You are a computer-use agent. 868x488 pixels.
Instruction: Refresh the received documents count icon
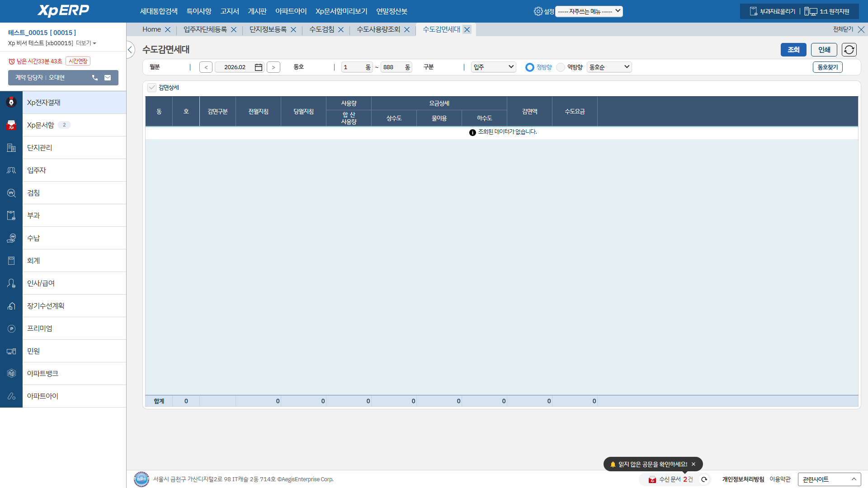click(704, 479)
